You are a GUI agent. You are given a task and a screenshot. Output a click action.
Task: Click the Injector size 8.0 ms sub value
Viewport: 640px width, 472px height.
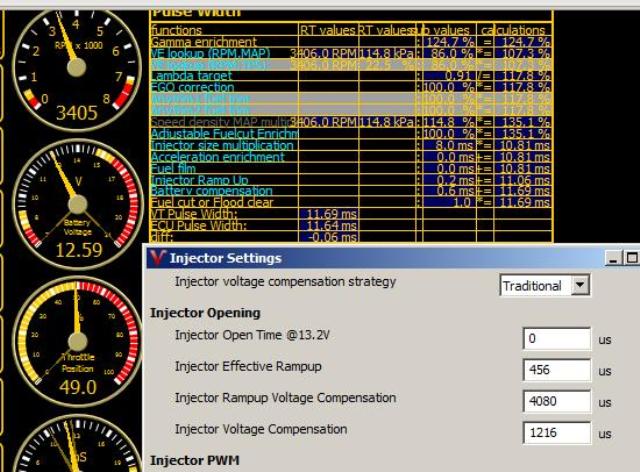[449, 145]
